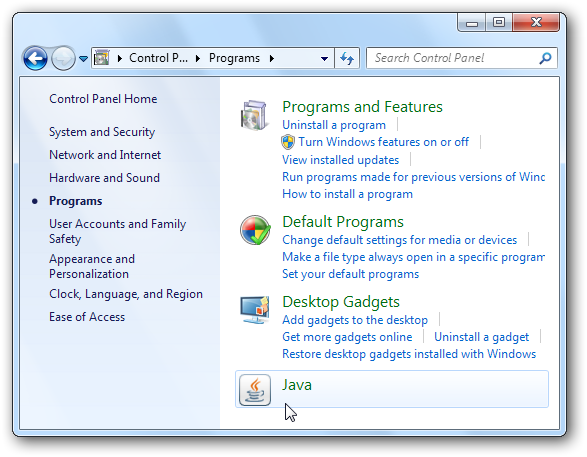The image size is (587, 457).
Task: Click the Desktop Gadgets monitor icon
Action: (255, 310)
